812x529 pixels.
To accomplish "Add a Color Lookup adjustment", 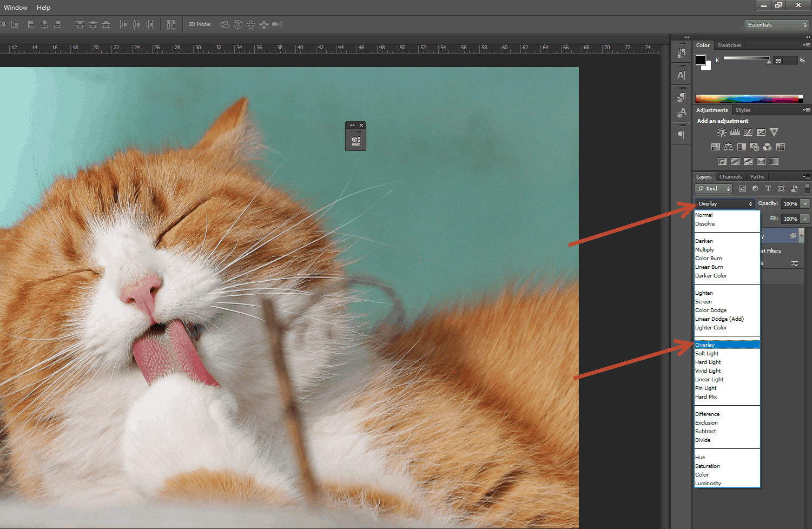I will (x=781, y=147).
